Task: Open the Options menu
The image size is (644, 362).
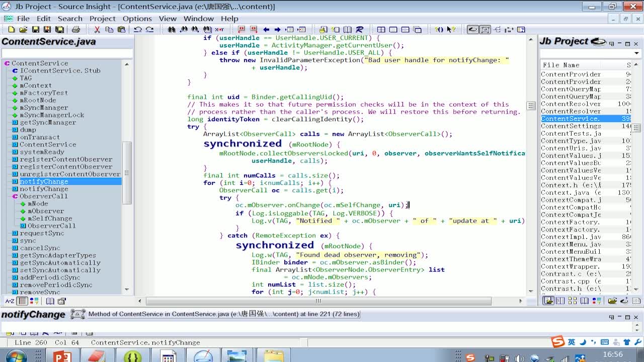Action: pos(137,19)
